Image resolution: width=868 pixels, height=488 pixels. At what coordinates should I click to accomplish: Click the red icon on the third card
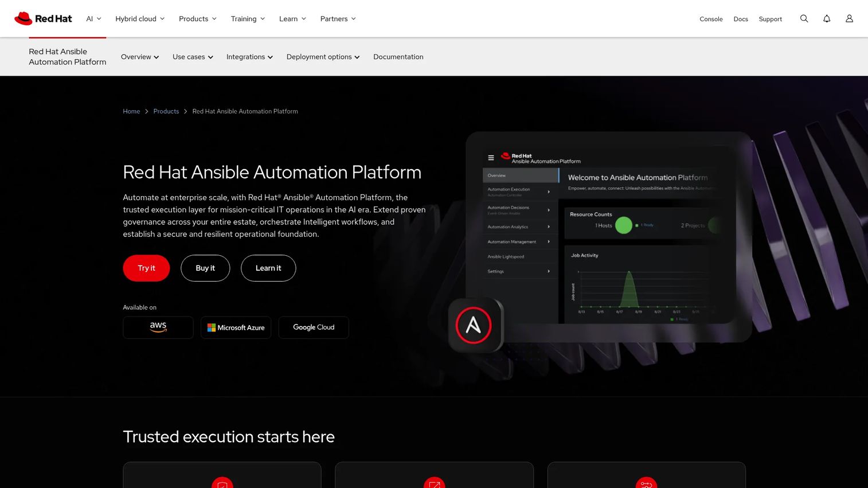point(646,482)
